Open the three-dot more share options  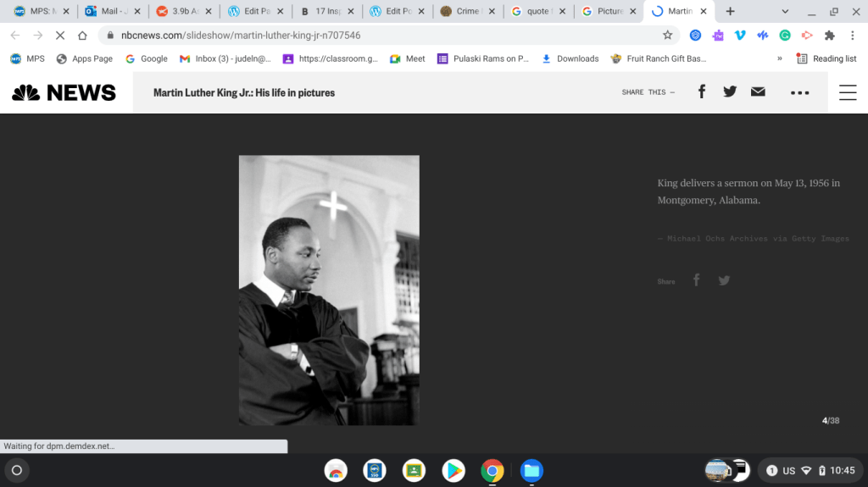pyautogui.click(x=799, y=93)
